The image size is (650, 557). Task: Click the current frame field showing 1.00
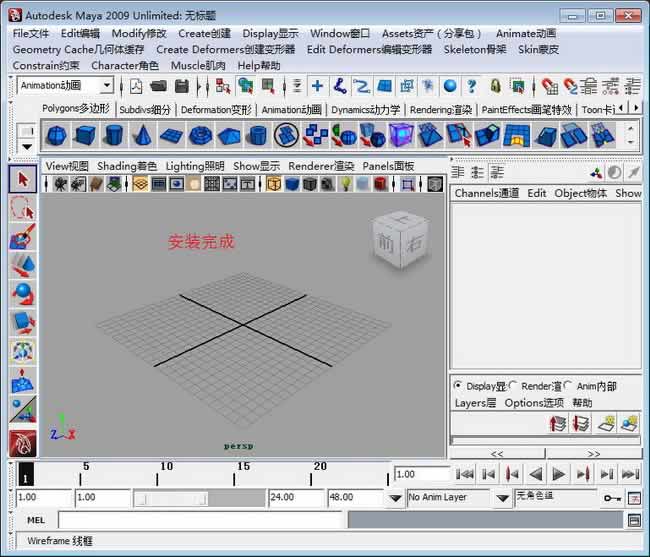click(x=422, y=474)
